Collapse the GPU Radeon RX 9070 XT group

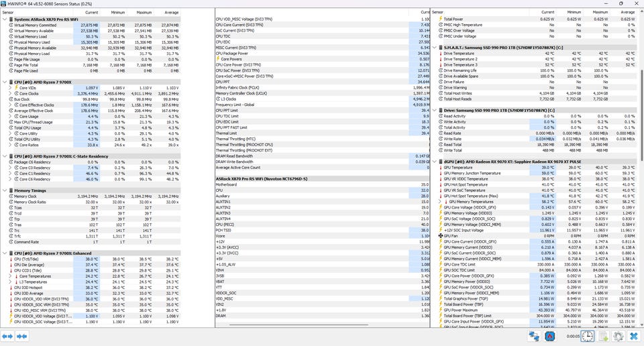tap(435, 162)
